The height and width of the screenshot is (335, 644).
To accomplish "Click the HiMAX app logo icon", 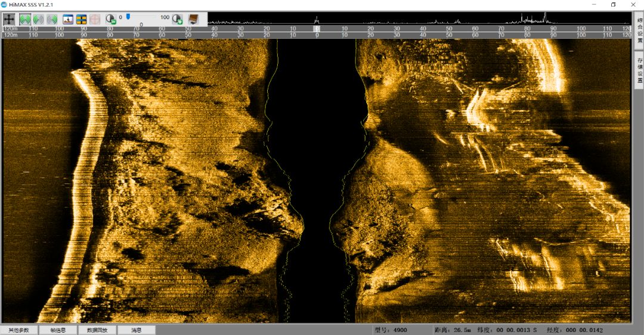I will click(x=4, y=5).
